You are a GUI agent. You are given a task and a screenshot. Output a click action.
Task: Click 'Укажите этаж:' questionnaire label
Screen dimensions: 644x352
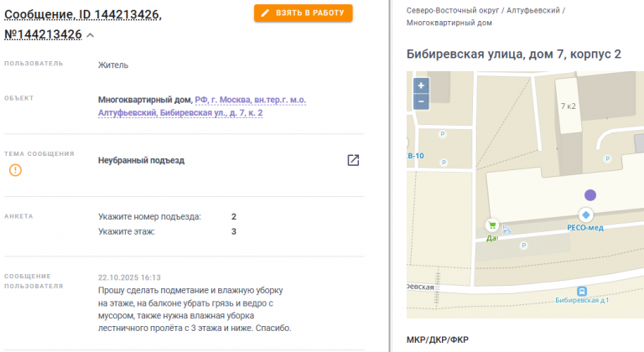tap(127, 231)
